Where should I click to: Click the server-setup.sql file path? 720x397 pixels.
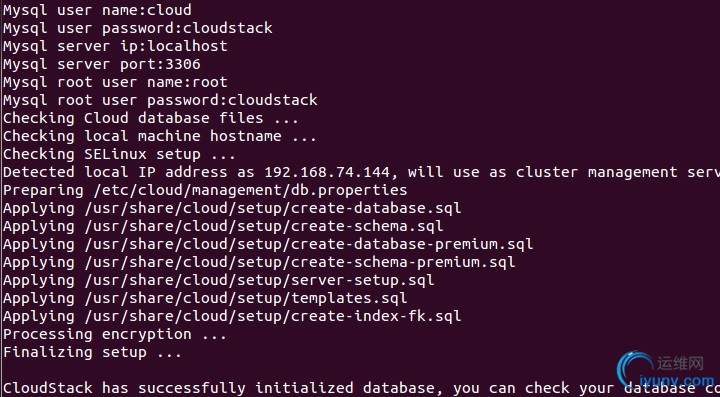click(x=259, y=280)
